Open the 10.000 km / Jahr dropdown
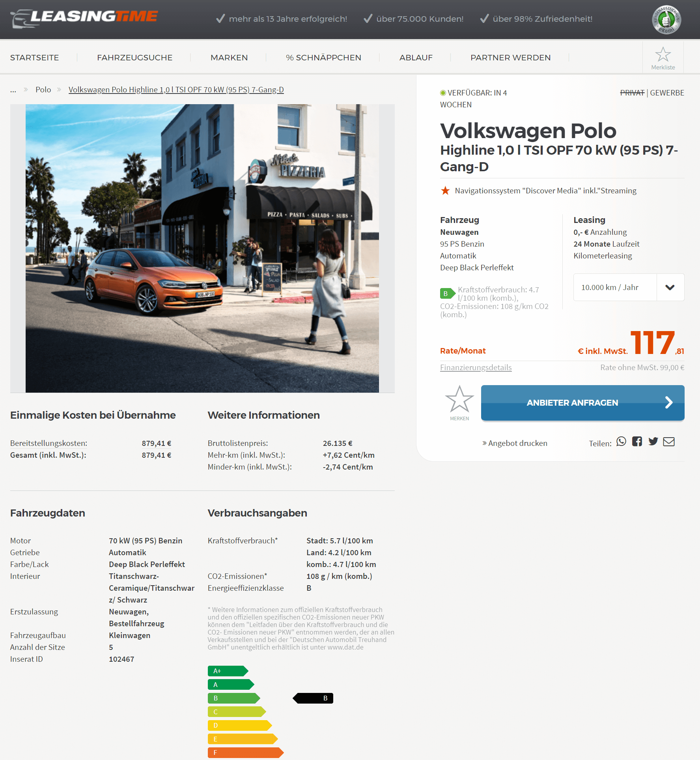This screenshot has width=700, height=760. pos(629,287)
